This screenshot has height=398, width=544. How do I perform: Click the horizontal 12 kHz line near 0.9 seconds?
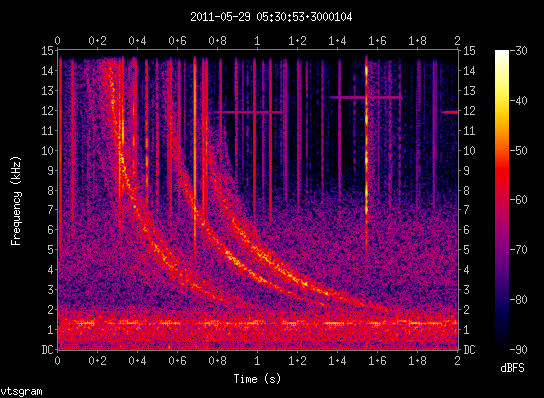[x=248, y=112]
